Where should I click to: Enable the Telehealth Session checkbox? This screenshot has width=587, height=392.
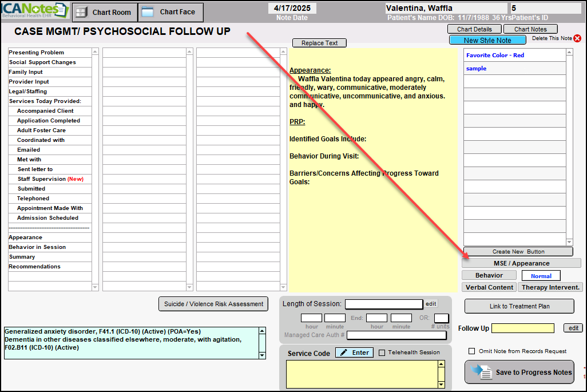[x=382, y=353]
